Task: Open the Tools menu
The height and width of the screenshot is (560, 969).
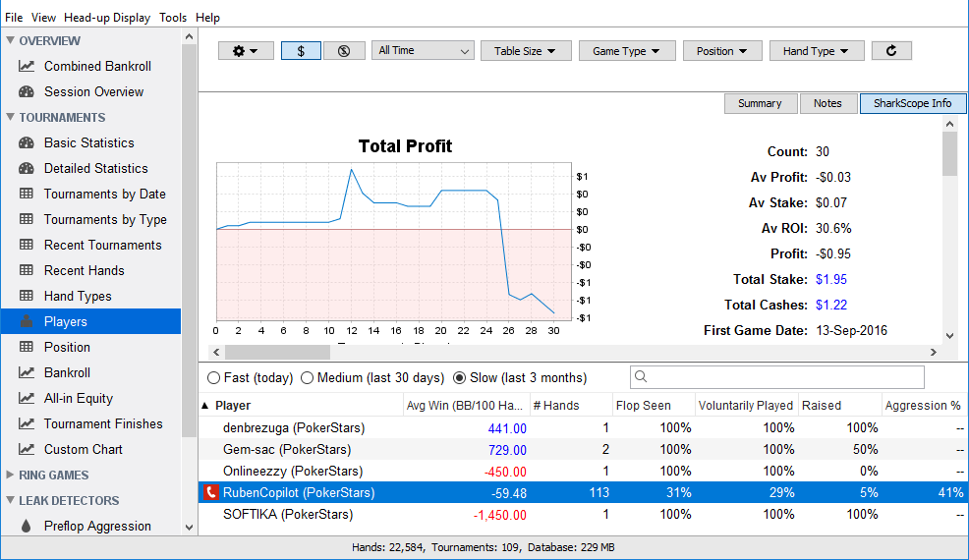Action: click(172, 18)
